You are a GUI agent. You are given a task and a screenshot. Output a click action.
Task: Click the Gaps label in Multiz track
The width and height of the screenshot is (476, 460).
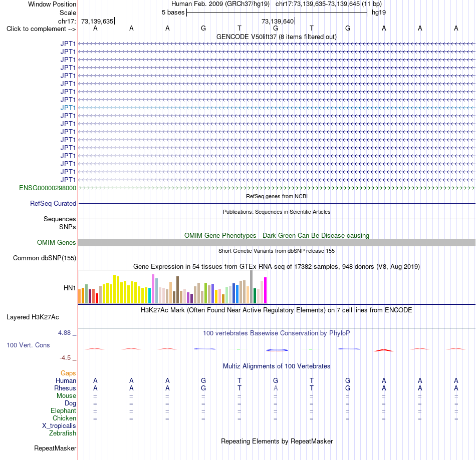click(x=68, y=373)
